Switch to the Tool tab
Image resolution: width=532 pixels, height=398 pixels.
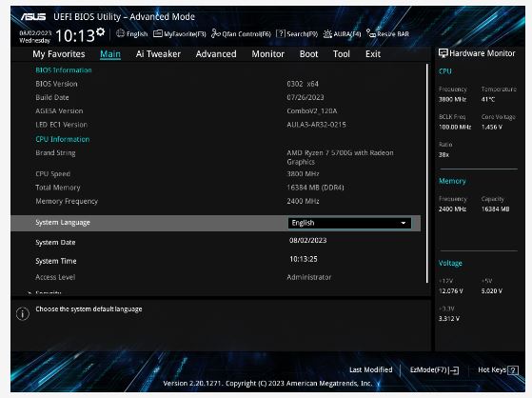[x=342, y=54]
